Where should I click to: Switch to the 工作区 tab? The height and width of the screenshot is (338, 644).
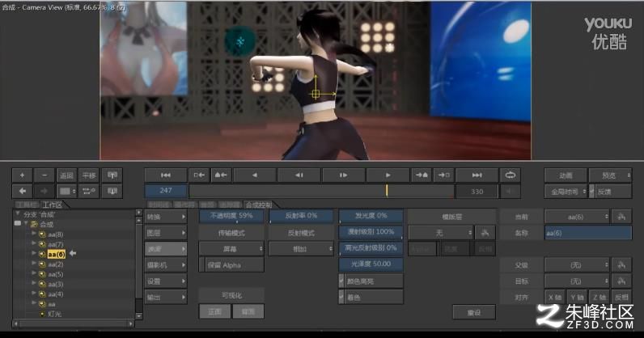tap(53, 205)
